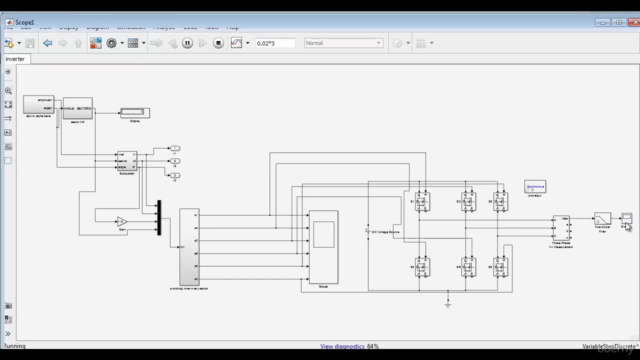
Task: Expand the dropdown next to the gear icon
Action: [122, 43]
